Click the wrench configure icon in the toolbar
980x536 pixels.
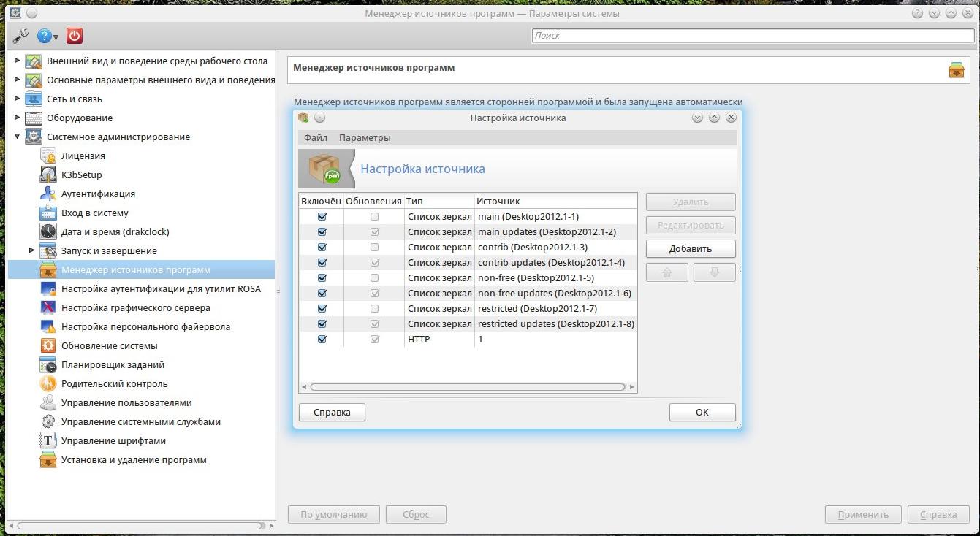pyautogui.click(x=20, y=36)
